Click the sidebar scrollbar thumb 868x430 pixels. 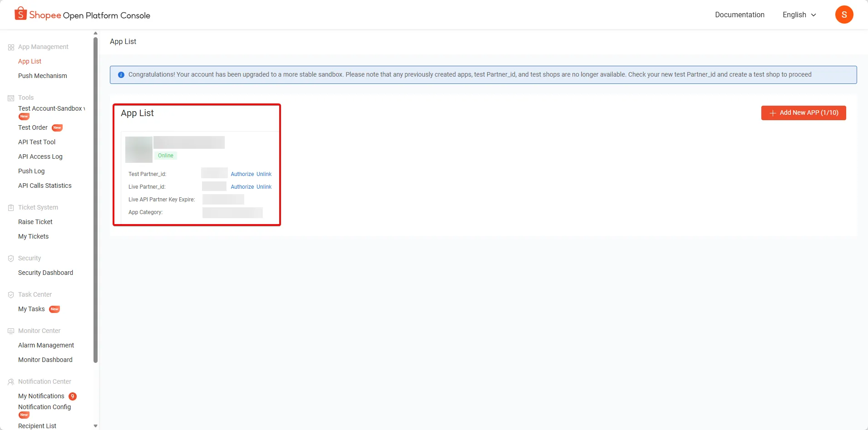[95, 200]
